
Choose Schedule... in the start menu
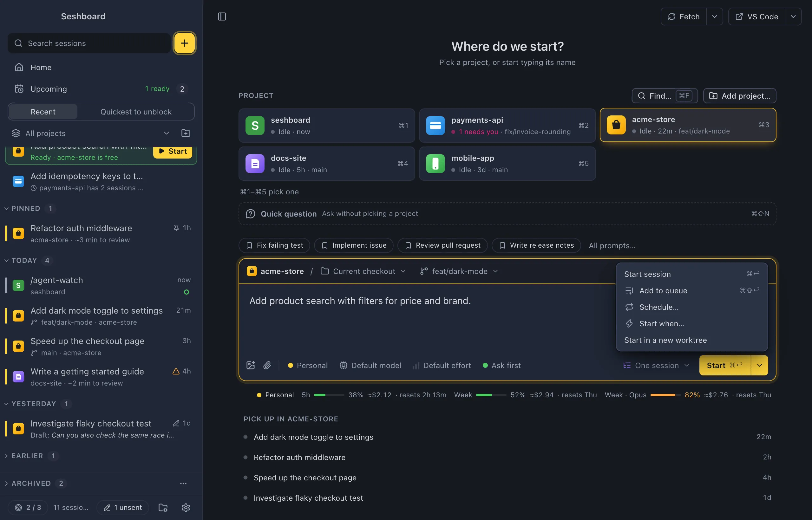point(692,307)
